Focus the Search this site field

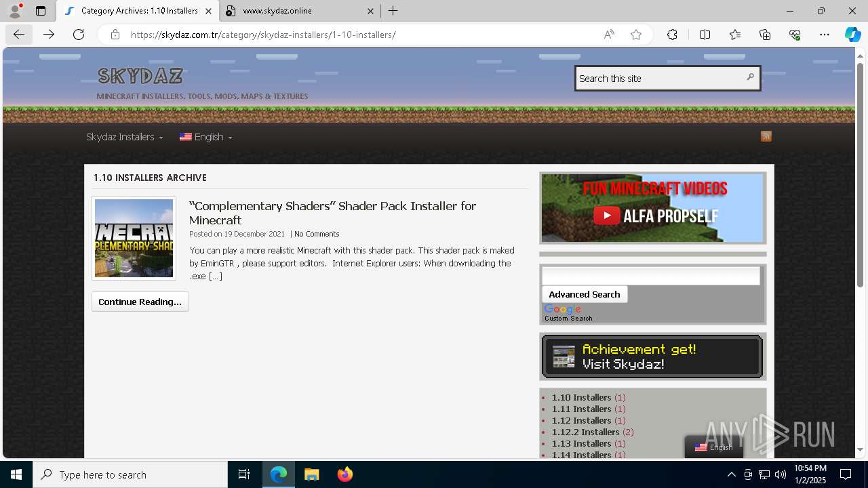[x=659, y=78]
